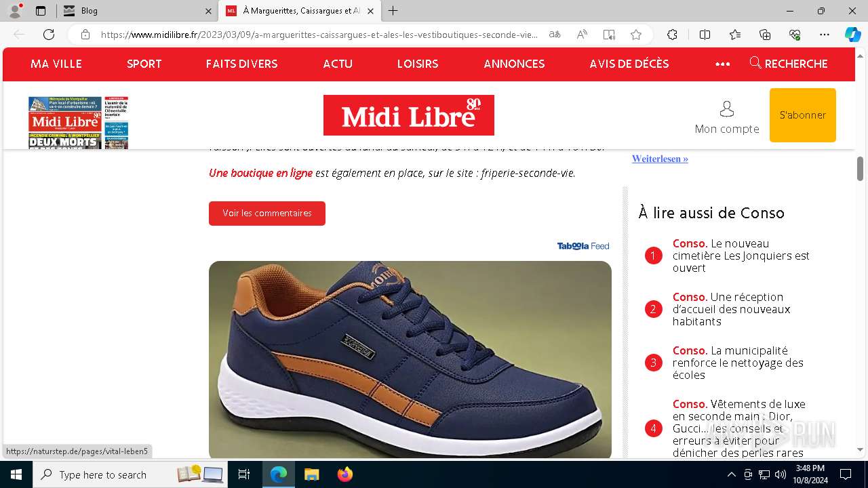This screenshot has width=868, height=488.
Task: Open the taskbar clock and date
Action: click(x=810, y=474)
